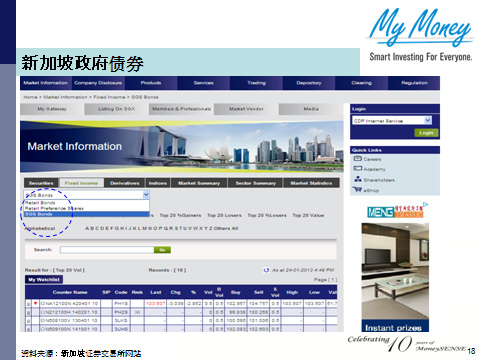Open the Top 20 %Gainers link
This screenshot has width=480, height=360.
coord(180,215)
